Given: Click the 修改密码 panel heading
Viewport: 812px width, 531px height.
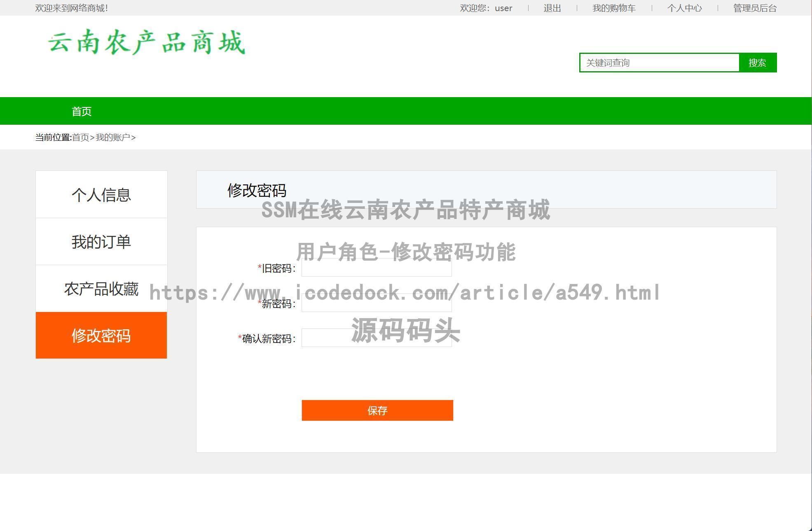Looking at the screenshot, I should 257,190.
